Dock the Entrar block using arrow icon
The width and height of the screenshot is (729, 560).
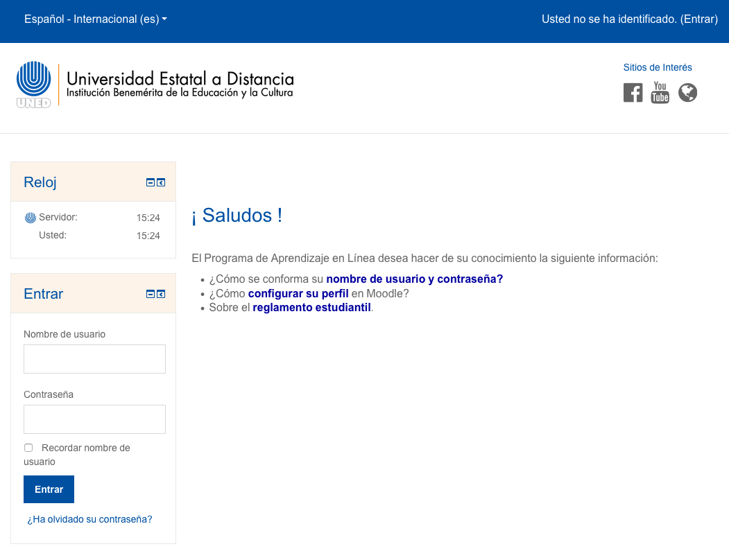(x=161, y=294)
